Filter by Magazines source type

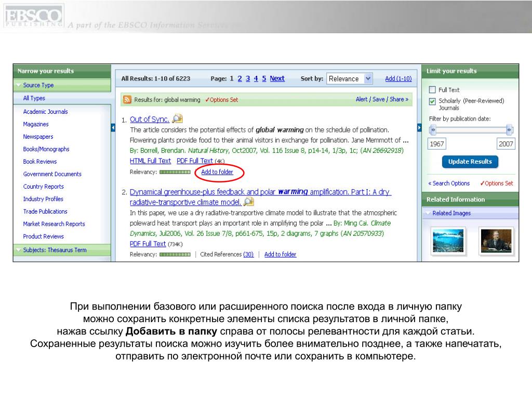(36, 124)
